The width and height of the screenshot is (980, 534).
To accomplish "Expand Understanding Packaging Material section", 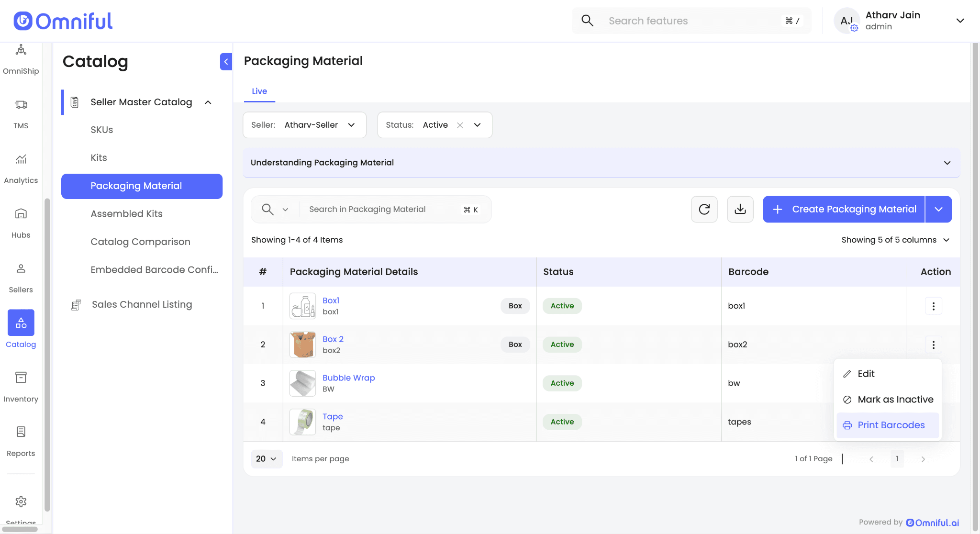I will point(947,163).
